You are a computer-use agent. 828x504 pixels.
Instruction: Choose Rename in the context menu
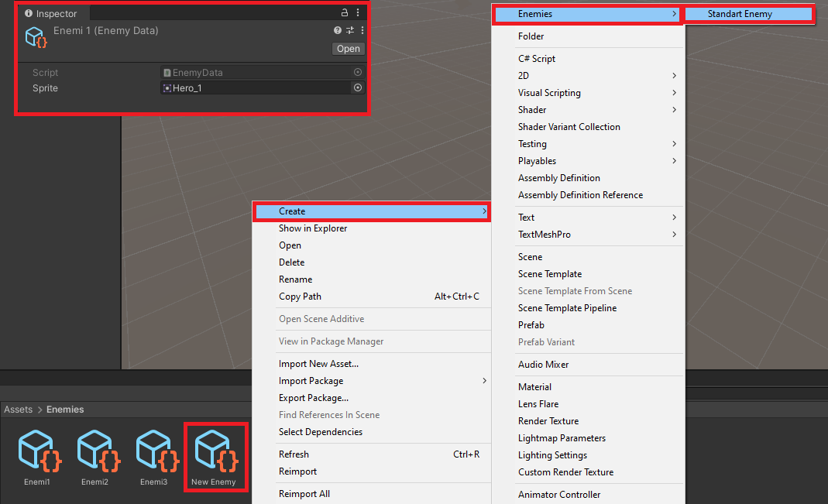click(x=372, y=279)
